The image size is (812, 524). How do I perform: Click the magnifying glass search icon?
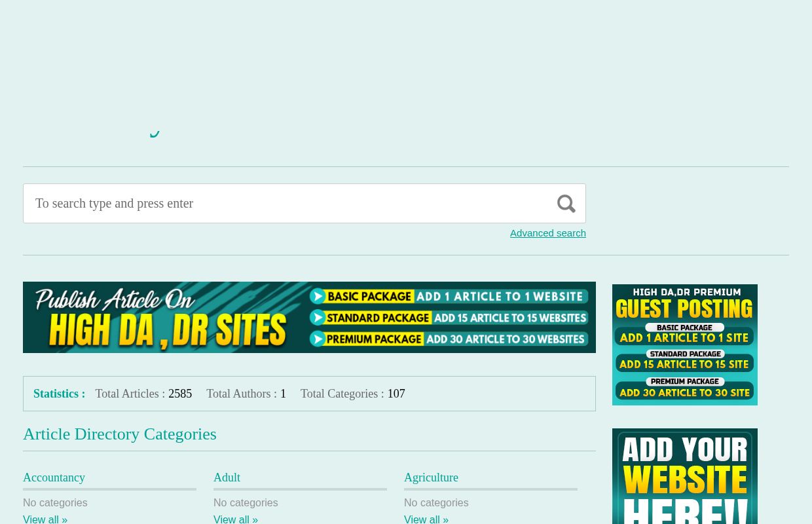(x=566, y=203)
